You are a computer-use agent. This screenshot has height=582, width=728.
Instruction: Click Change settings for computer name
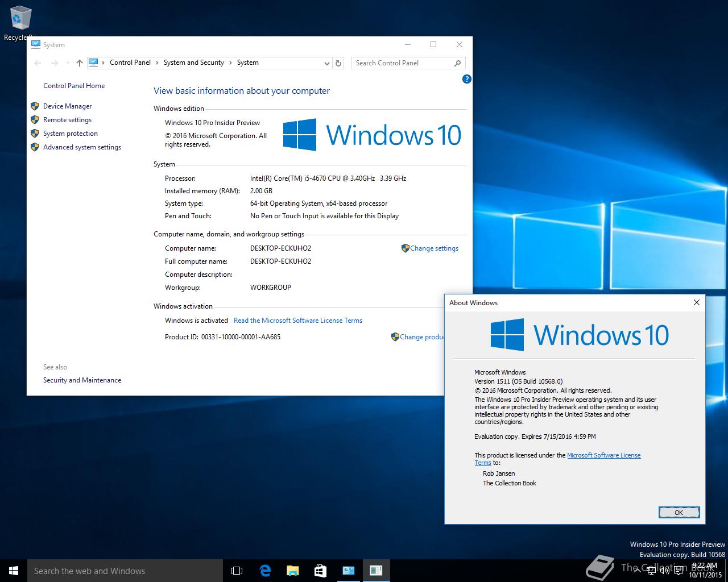coord(434,248)
